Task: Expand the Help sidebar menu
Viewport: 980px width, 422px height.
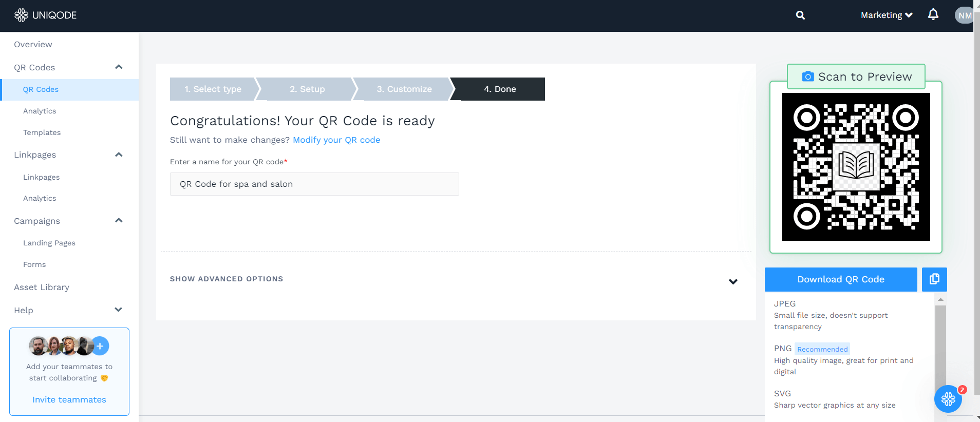Action: click(119, 310)
